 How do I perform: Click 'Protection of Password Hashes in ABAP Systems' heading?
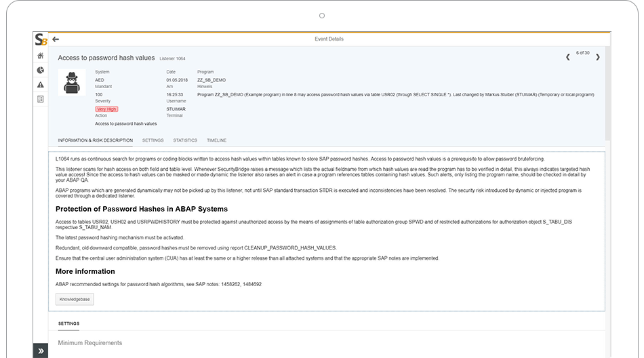(142, 209)
